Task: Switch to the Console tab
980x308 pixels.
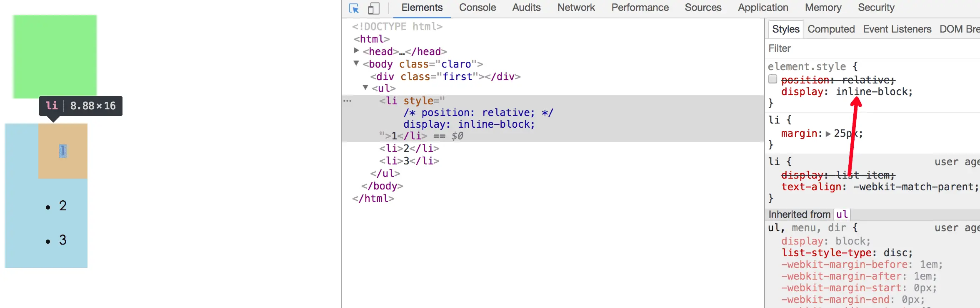Action: tap(477, 8)
